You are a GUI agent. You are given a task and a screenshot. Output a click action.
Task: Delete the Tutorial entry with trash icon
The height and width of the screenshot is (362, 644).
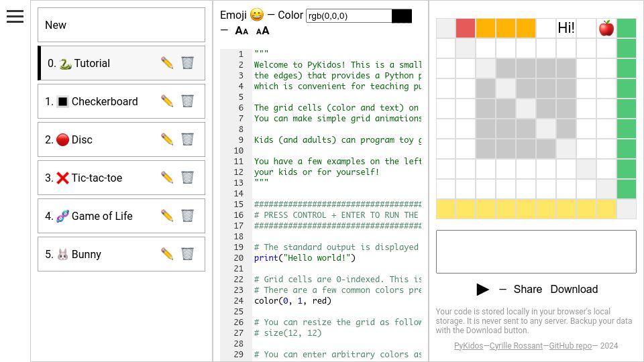pyautogui.click(x=187, y=63)
